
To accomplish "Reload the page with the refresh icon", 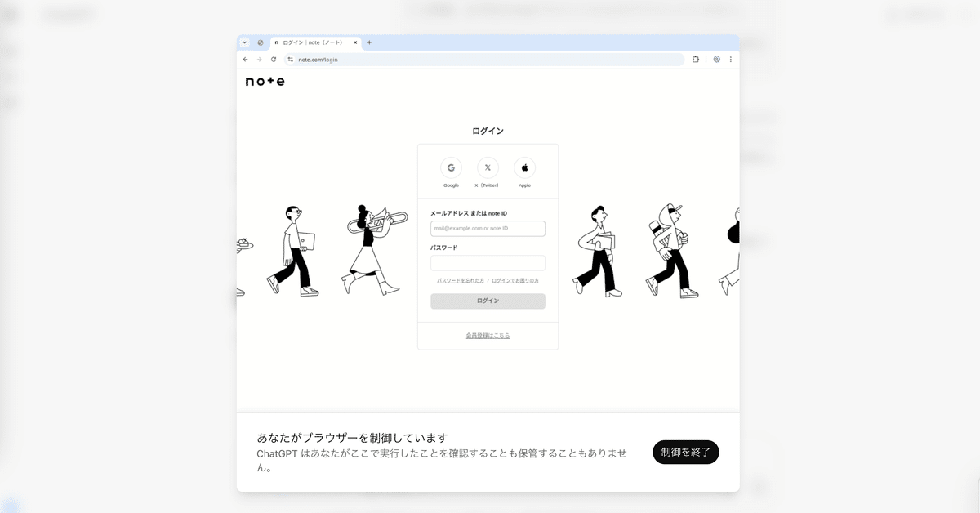I will [x=274, y=60].
